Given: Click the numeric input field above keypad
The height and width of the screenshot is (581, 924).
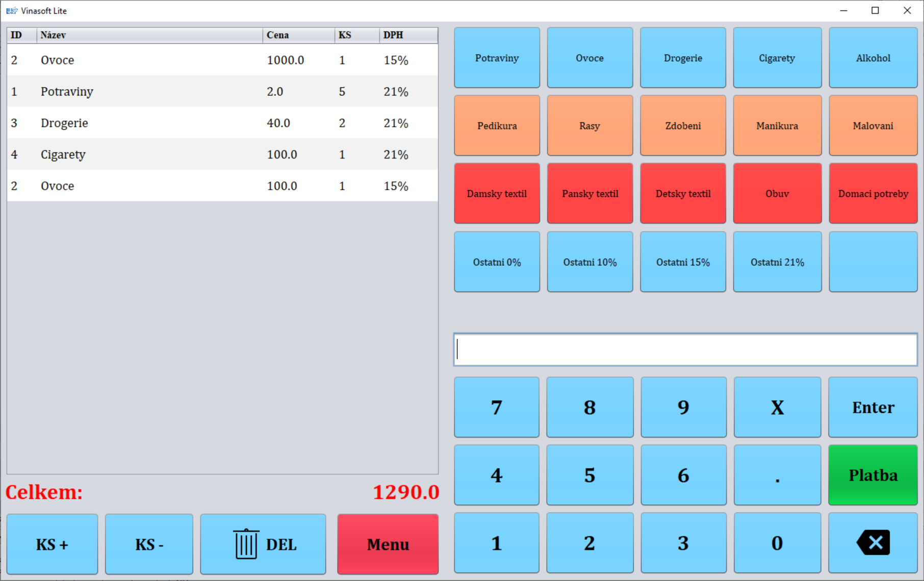Looking at the screenshot, I should click(x=685, y=349).
